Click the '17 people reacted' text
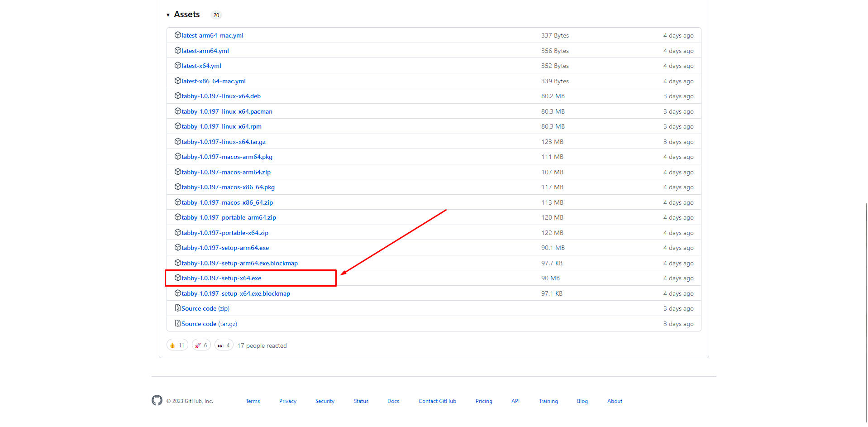This screenshot has width=868, height=427. pos(262,345)
